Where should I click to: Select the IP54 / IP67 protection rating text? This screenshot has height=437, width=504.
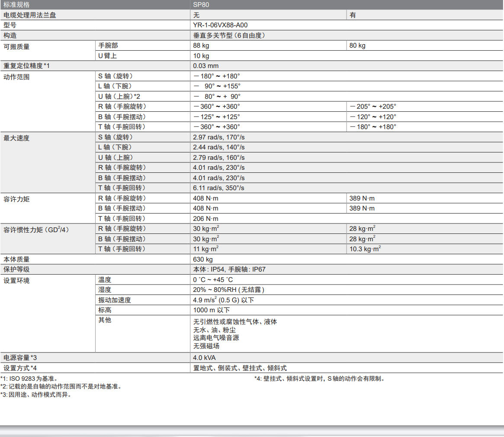pyautogui.click(x=229, y=269)
